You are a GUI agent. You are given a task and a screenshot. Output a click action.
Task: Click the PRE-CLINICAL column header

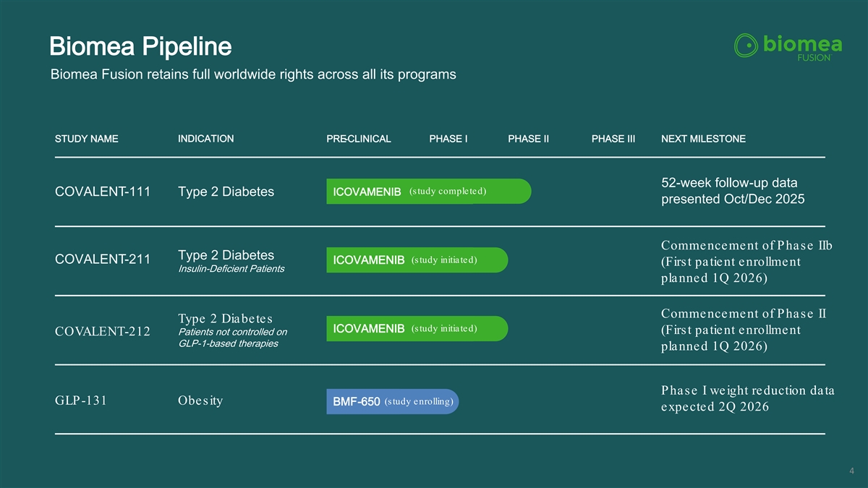(x=359, y=139)
